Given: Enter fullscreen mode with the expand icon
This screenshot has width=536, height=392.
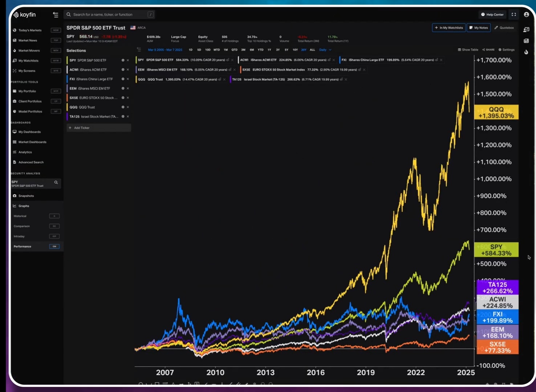Looking at the screenshot, I should (x=514, y=15).
